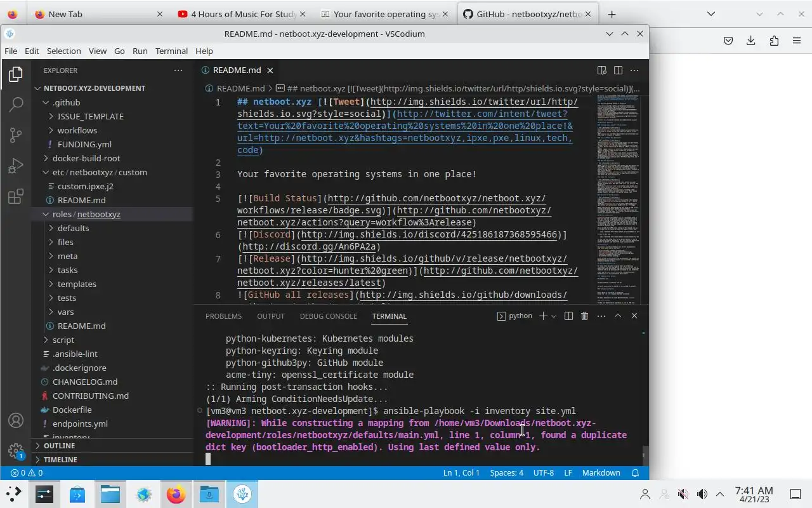Jump in the editor minimap
Image resolution: width=812 pixels, height=508 pixels.
click(x=619, y=200)
